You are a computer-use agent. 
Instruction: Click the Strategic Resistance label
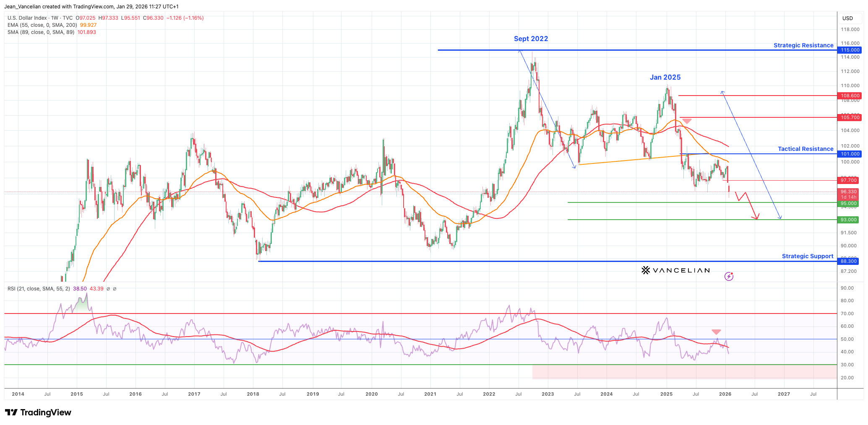[x=803, y=45]
